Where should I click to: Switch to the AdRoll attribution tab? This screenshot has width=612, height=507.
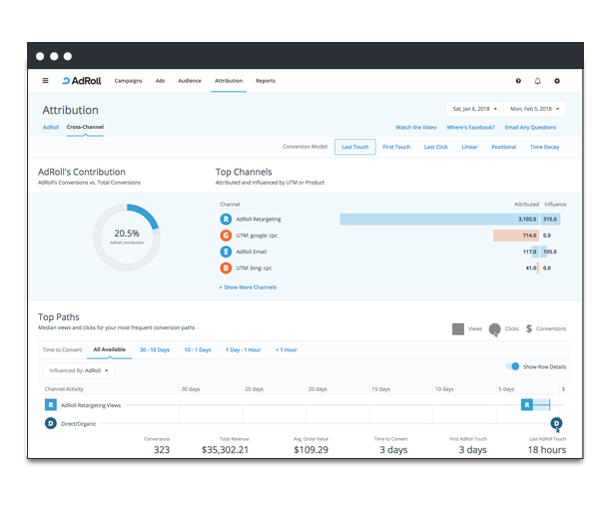(51, 127)
